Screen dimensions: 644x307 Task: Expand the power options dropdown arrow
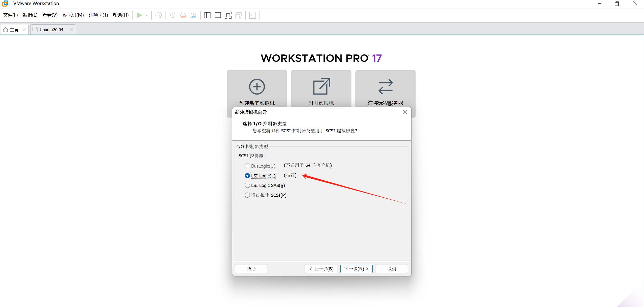click(146, 15)
